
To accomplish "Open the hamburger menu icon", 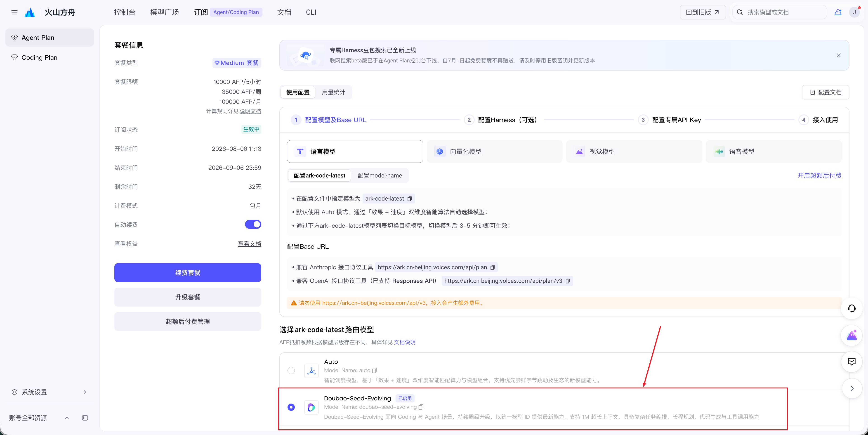I will 14,12.
